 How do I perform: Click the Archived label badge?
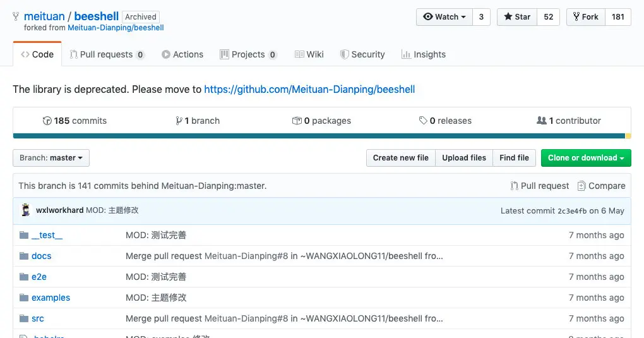point(141,17)
